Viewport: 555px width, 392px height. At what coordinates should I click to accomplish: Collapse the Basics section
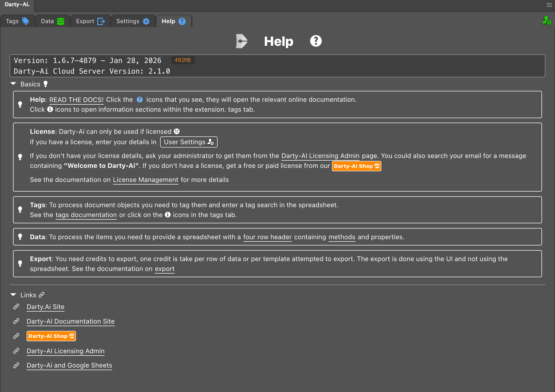tap(12, 84)
